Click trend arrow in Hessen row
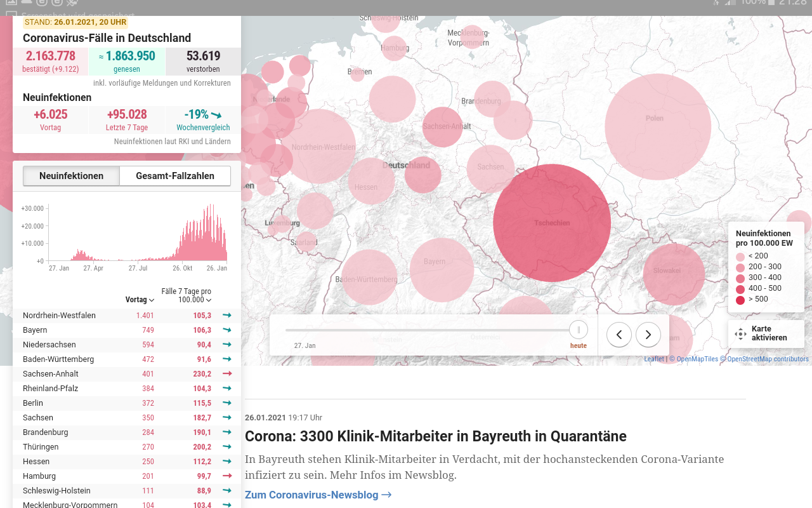Screen dimensions: 812x508 tap(227, 462)
